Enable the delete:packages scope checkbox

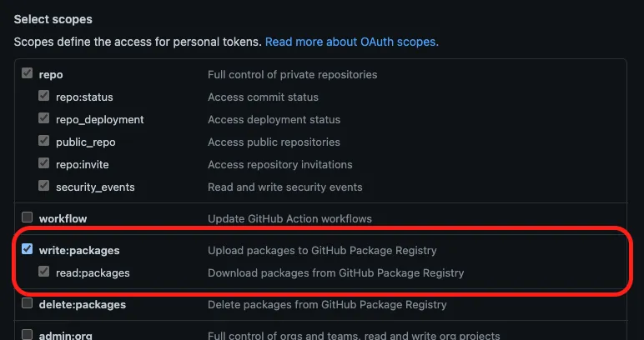[x=28, y=304]
